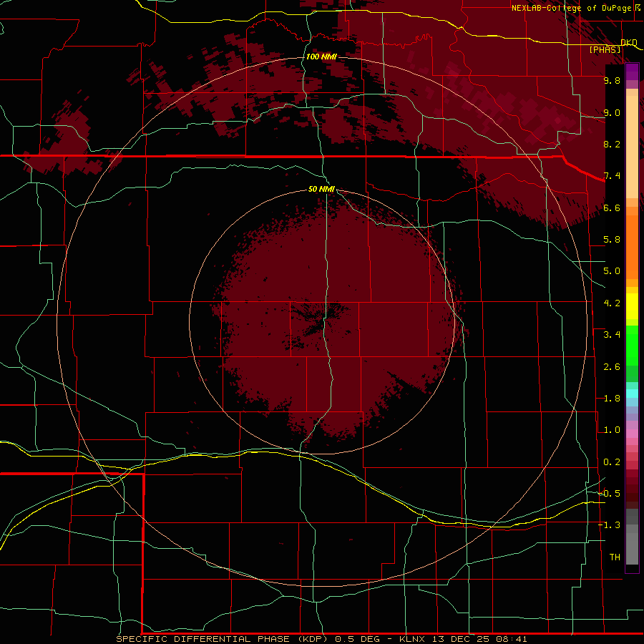Click the 1.0 value on the color scale
The image size is (644, 644).
[612, 430]
